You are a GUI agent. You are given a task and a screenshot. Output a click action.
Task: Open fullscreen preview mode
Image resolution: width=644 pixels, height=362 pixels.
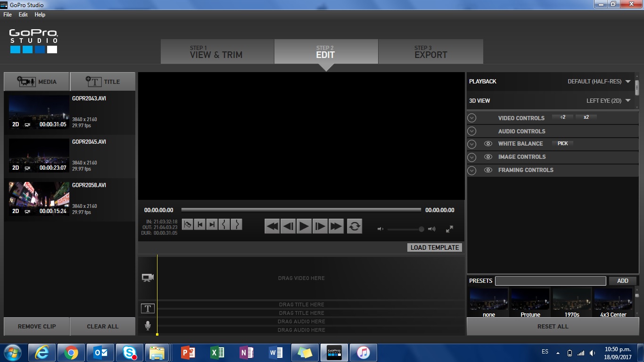449,229
